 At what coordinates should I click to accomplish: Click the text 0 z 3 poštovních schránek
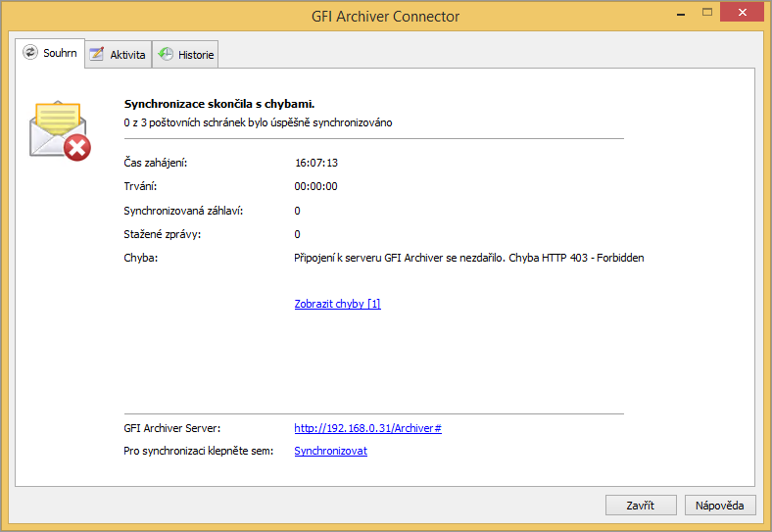tap(184, 122)
